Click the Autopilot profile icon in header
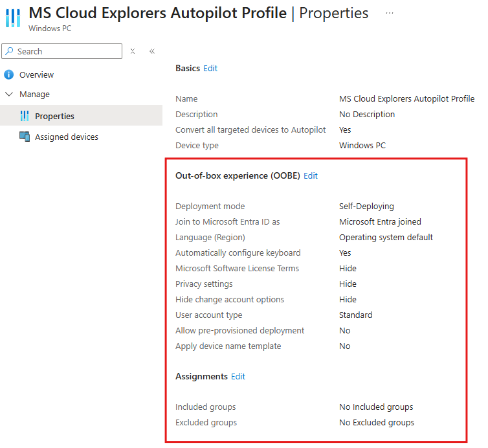 coord(13,17)
